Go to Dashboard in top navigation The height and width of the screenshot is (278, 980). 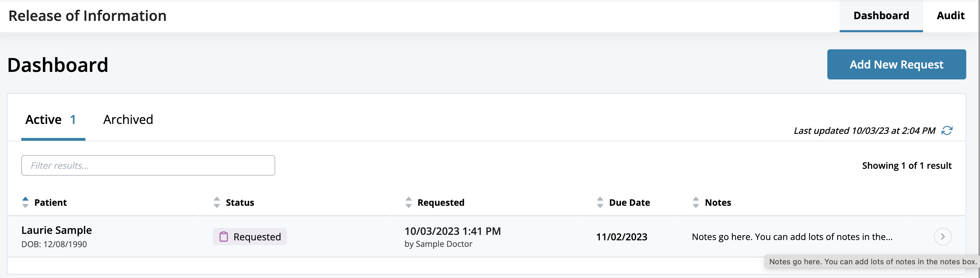point(881,15)
